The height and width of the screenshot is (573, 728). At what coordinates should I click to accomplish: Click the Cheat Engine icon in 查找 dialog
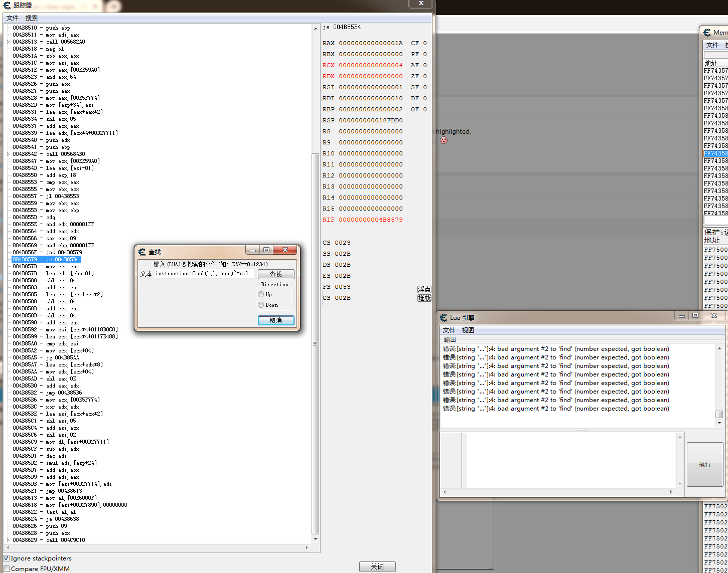142,252
